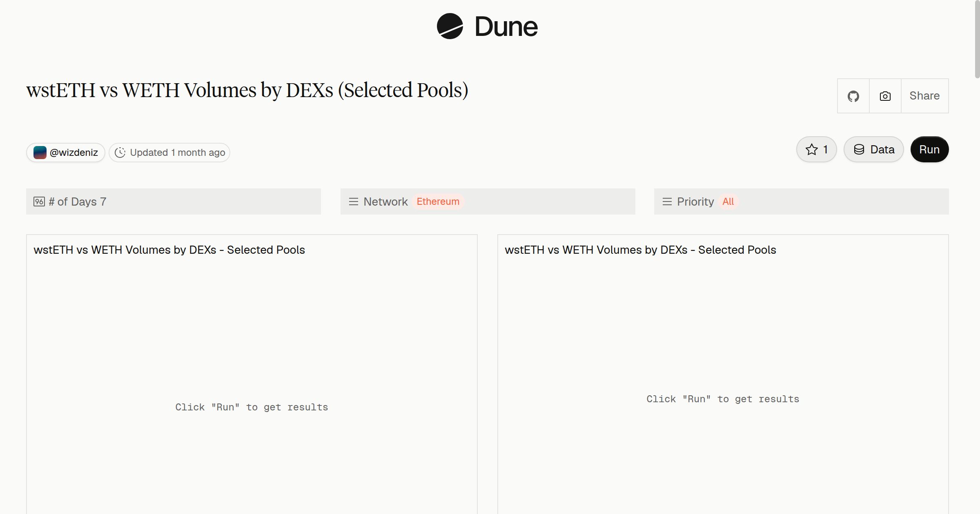Click the number icon by # of Days
This screenshot has height=514, width=980.
[x=39, y=202]
